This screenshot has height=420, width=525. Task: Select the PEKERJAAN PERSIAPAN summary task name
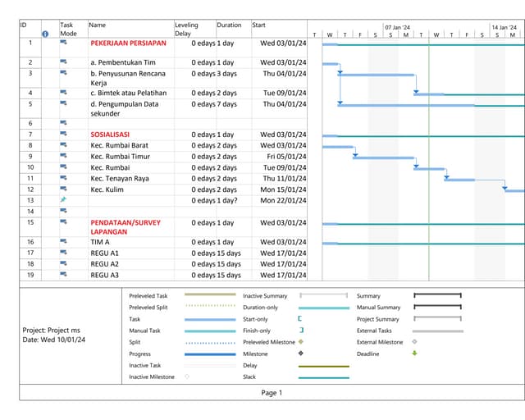(128, 43)
